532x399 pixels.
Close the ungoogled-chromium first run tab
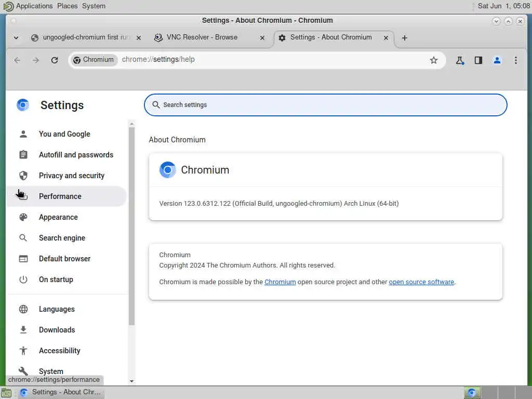pos(138,37)
